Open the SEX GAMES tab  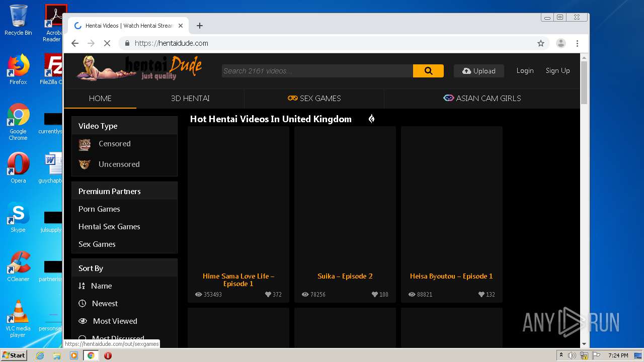314,99
